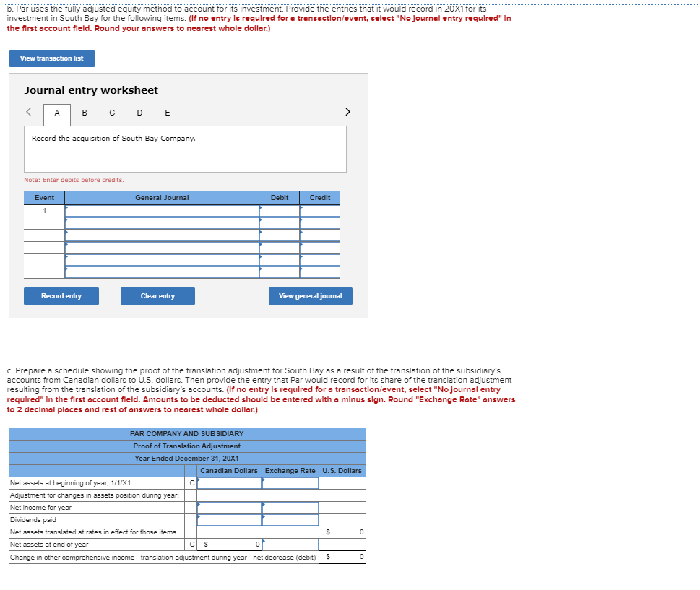Image resolution: width=700 pixels, height=590 pixels.
Task: Click sixth row Credit field
Action: 320,272
